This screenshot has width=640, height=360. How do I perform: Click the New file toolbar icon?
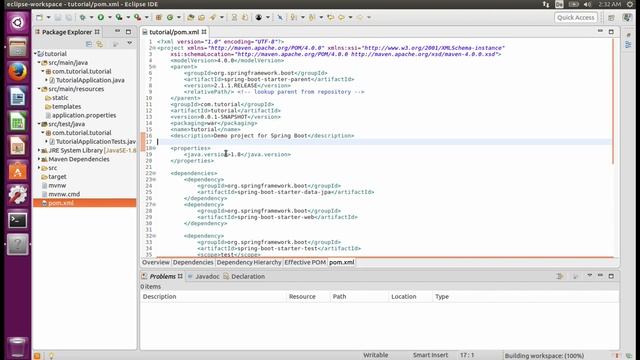[x=40, y=18]
